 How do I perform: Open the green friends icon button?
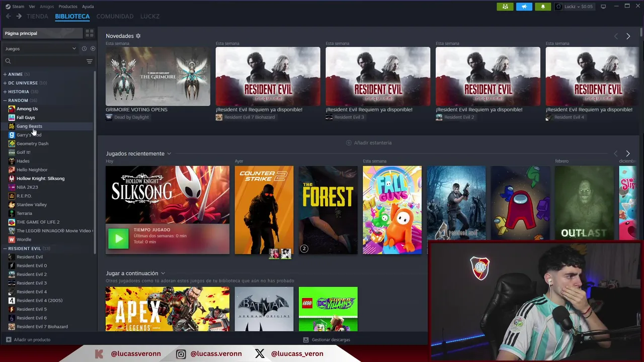click(505, 7)
